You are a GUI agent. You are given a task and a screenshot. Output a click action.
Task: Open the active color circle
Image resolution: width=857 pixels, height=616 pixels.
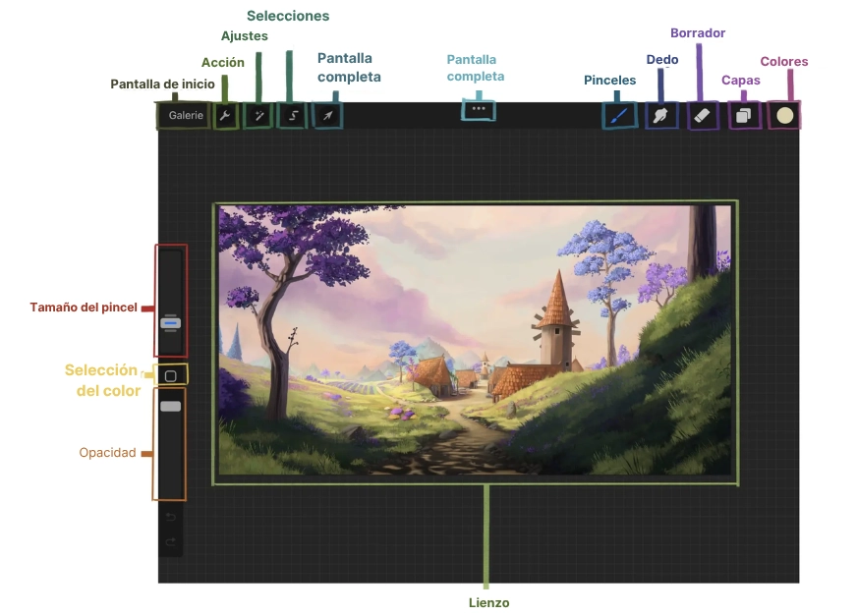point(784,115)
